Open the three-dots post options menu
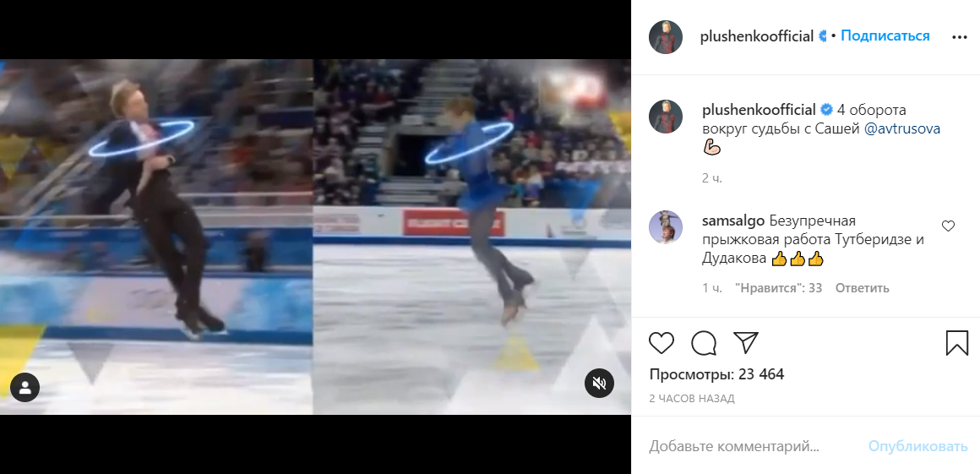Image resolution: width=980 pixels, height=474 pixels. (960, 37)
